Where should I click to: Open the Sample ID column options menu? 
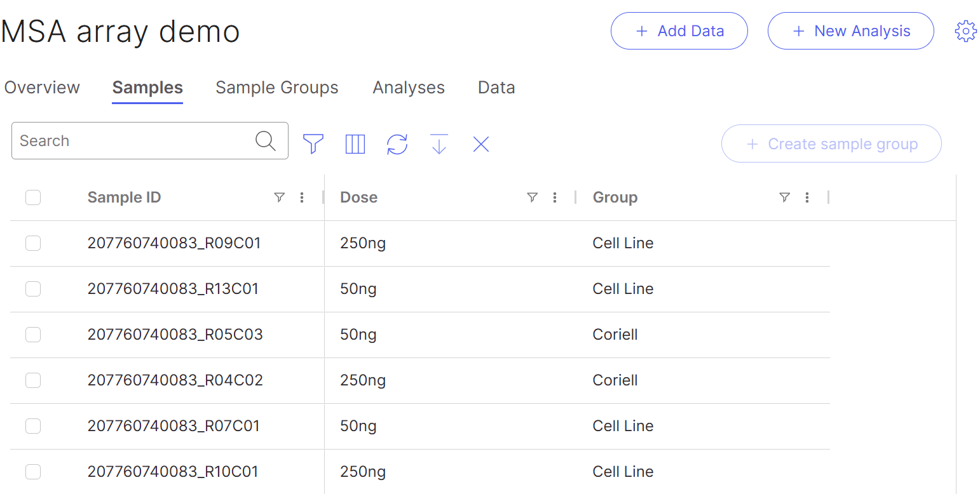[x=302, y=197]
